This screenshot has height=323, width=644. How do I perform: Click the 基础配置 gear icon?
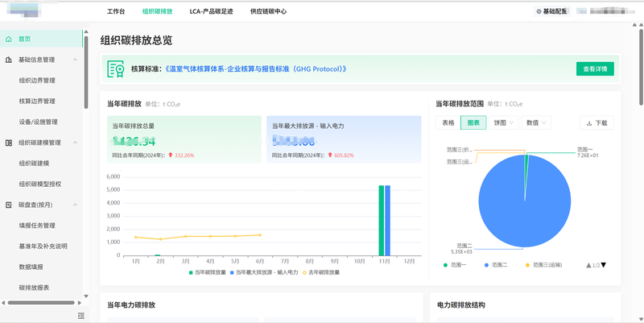click(539, 12)
